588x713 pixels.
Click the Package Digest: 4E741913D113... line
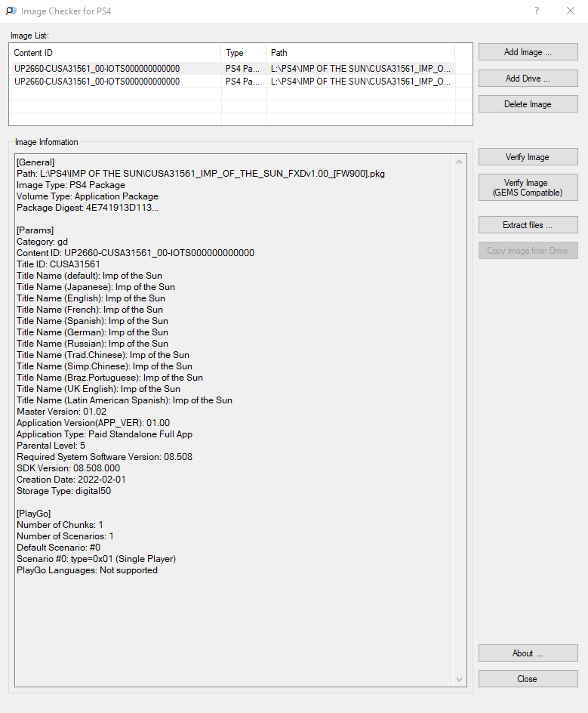[88, 208]
